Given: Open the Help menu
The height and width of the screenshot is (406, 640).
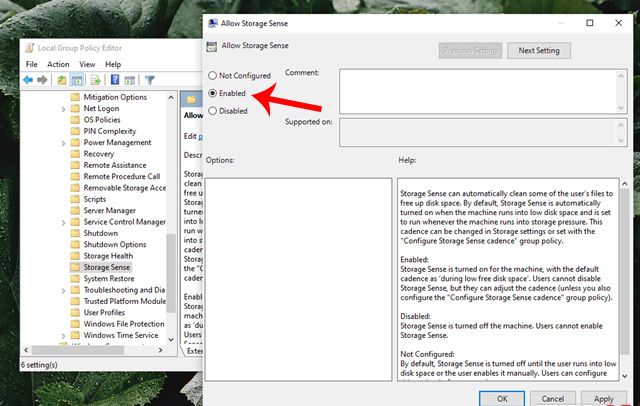Looking at the screenshot, I should [x=113, y=64].
